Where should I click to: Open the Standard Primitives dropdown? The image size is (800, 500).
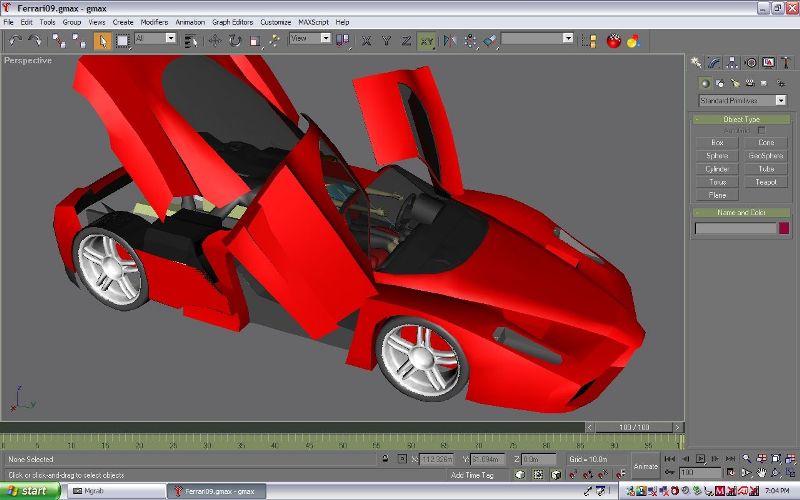click(x=742, y=100)
